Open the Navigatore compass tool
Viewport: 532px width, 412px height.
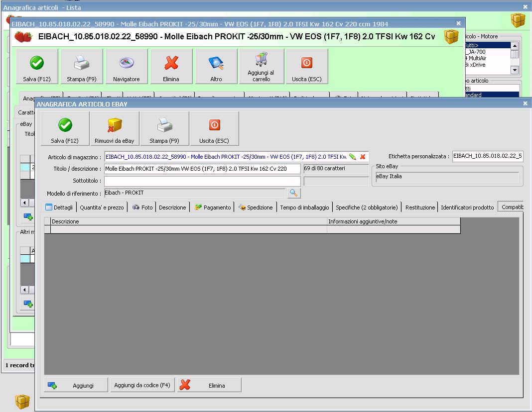126,66
